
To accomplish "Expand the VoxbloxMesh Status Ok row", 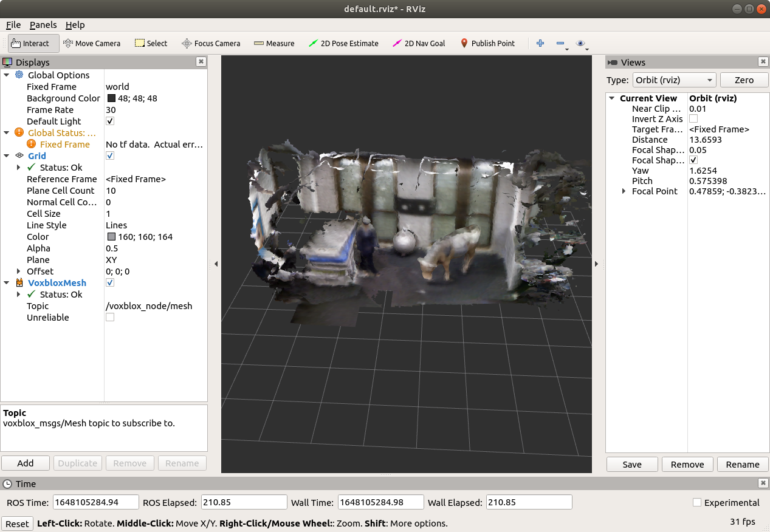I will pos(19,294).
